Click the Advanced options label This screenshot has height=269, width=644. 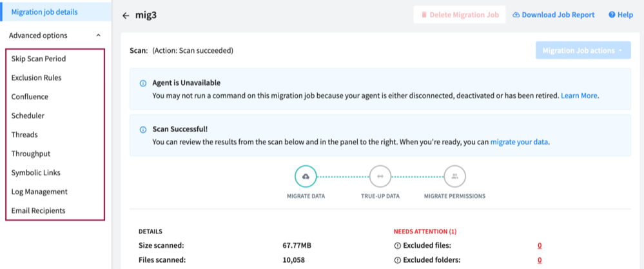click(38, 35)
